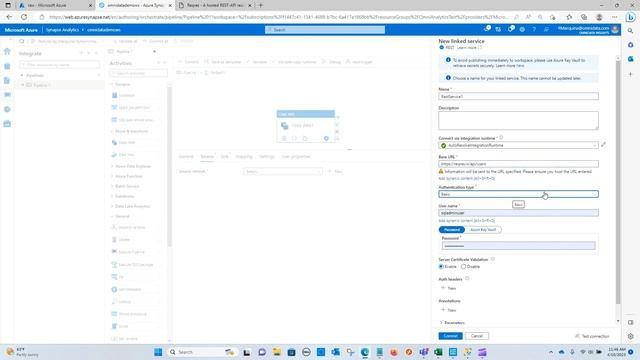The height and width of the screenshot is (360, 640).
Task: Open the Source dataset Select dropdown
Action: [282, 172]
